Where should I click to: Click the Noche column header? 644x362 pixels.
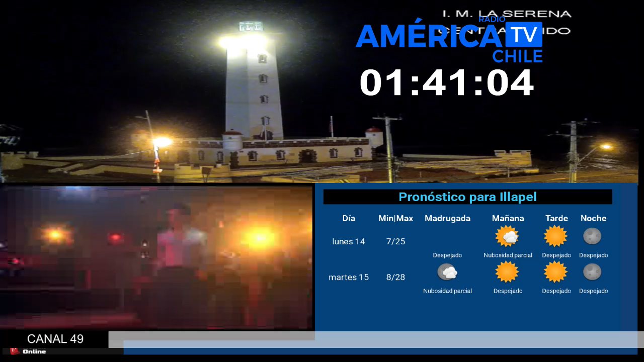[x=593, y=218]
